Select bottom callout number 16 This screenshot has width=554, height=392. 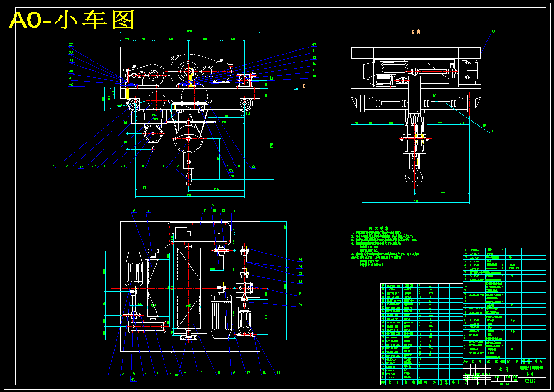233,372
